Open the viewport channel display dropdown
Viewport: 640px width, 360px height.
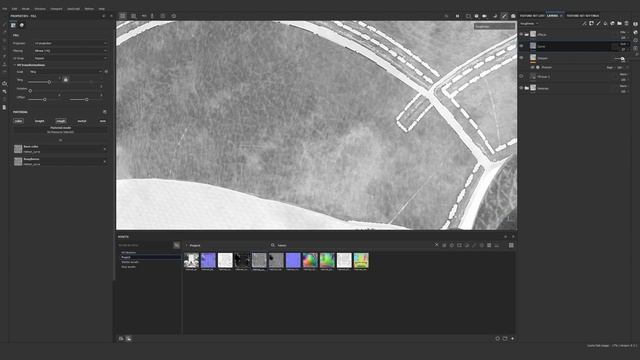click(x=494, y=26)
